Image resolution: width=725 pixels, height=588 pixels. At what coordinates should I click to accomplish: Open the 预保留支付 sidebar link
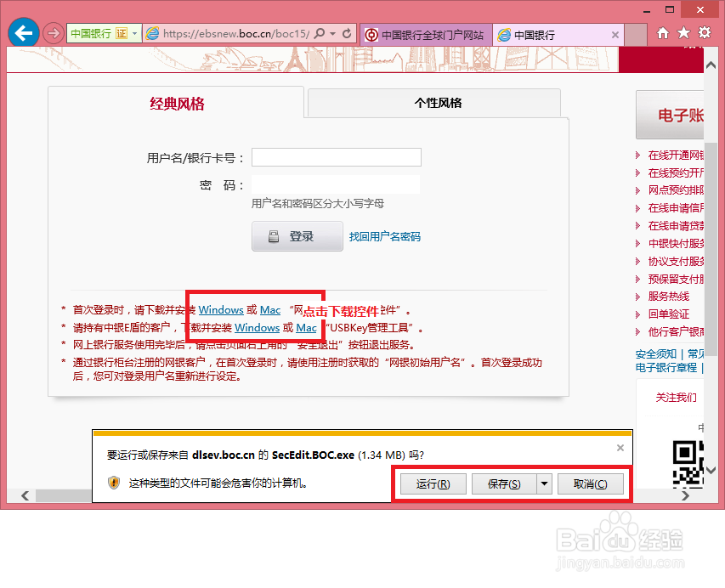point(676,279)
